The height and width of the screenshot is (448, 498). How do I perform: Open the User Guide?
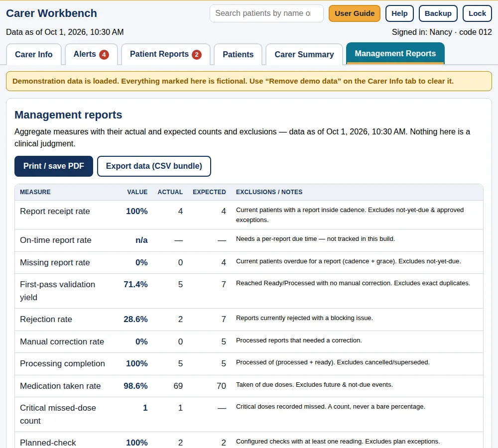coord(355,13)
